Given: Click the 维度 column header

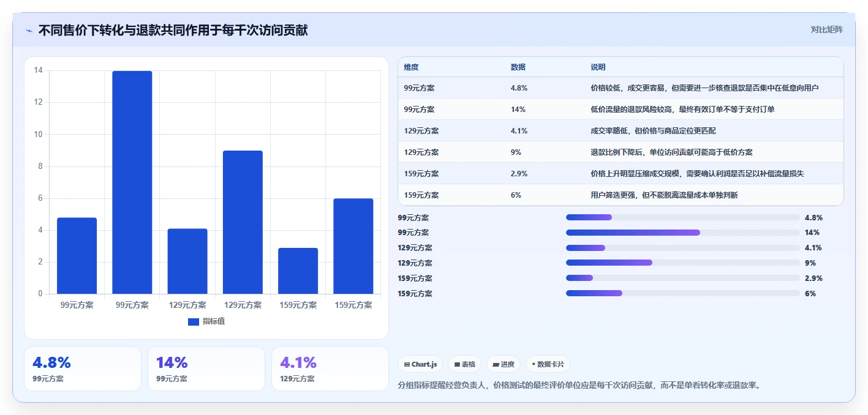Looking at the screenshot, I should point(412,67).
